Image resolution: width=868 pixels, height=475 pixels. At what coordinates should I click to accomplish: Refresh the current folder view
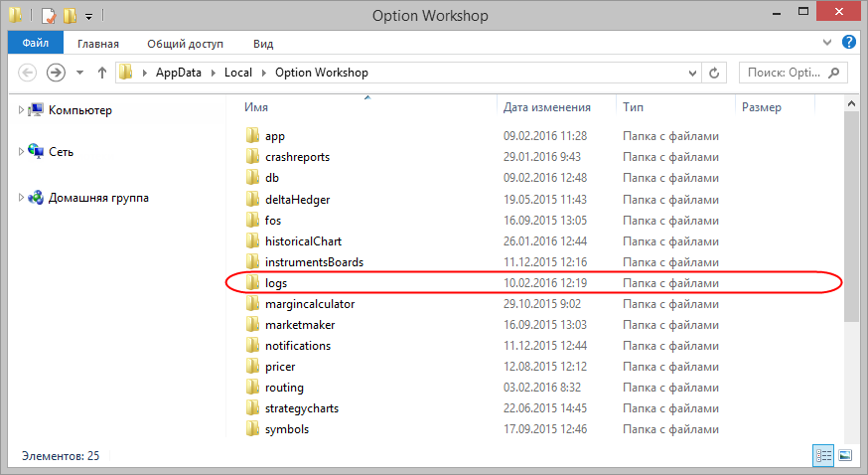pyautogui.click(x=714, y=73)
